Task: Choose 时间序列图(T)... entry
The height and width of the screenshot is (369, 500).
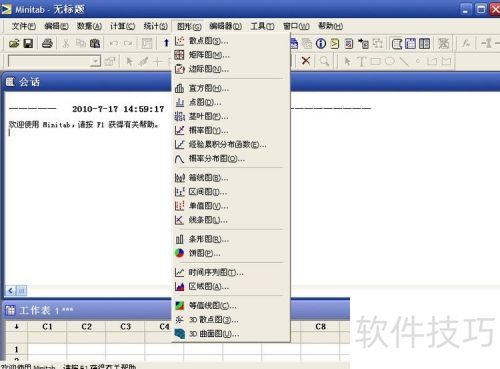Action: coord(231,272)
